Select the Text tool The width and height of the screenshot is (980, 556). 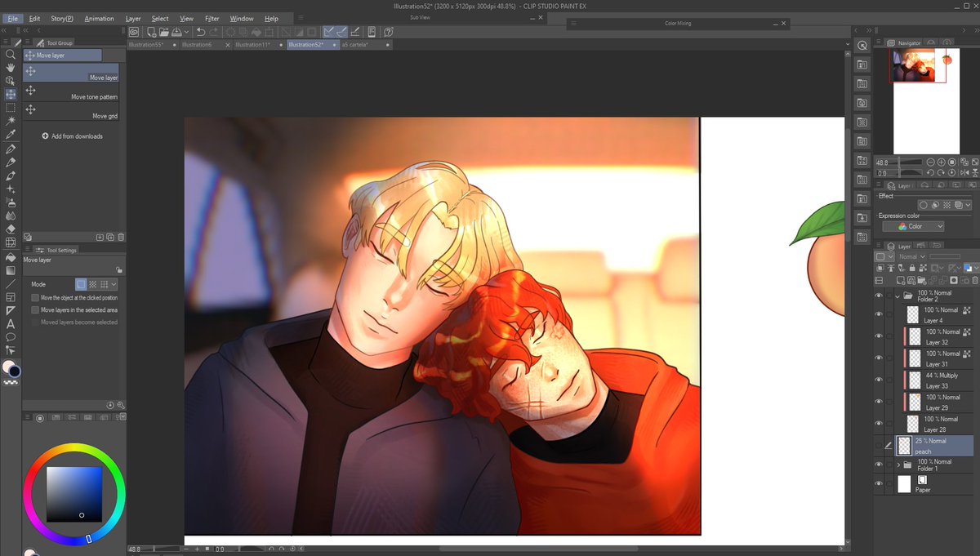coord(11,324)
